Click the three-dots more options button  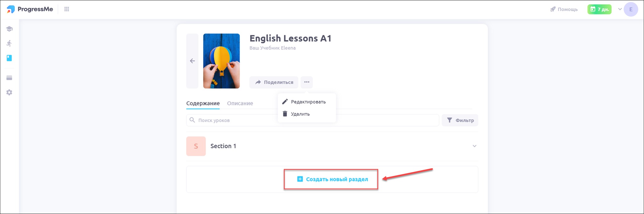pos(307,82)
